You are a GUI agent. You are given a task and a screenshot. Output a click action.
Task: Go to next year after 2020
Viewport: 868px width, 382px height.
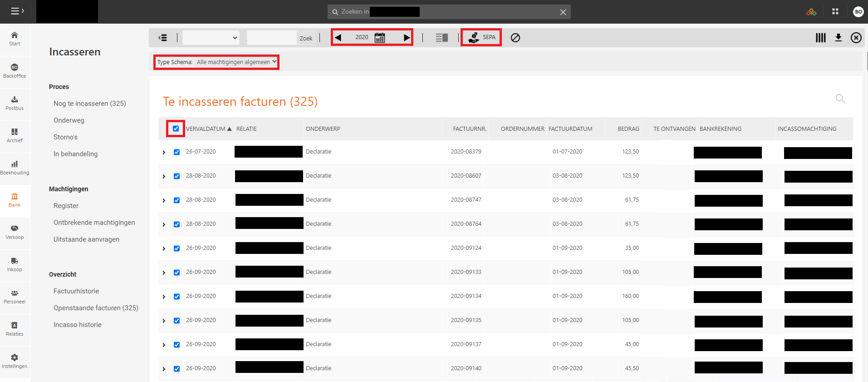pyautogui.click(x=407, y=37)
